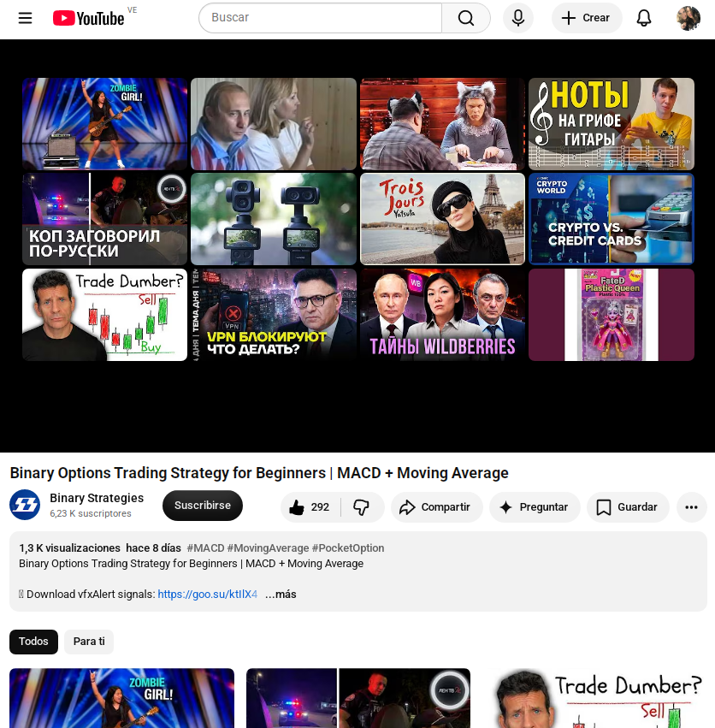Viewport: 715px width, 728px height.
Task: Click the #MovingAverage hashtag
Action: tap(268, 547)
